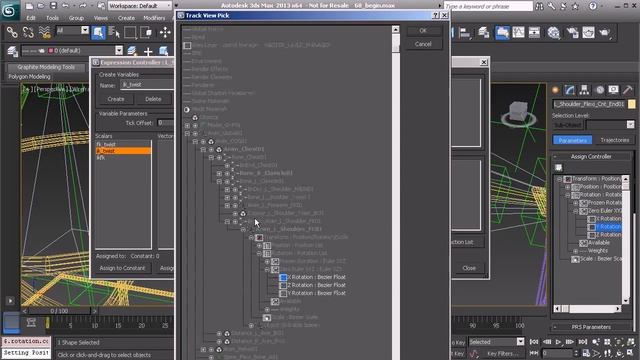Click Go to Start in playback controls
The image size is (640, 360).
pyautogui.click(x=534, y=342)
